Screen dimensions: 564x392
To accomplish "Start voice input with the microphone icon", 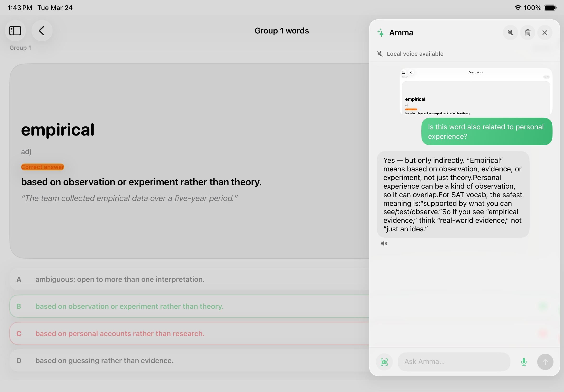I will 523,362.
